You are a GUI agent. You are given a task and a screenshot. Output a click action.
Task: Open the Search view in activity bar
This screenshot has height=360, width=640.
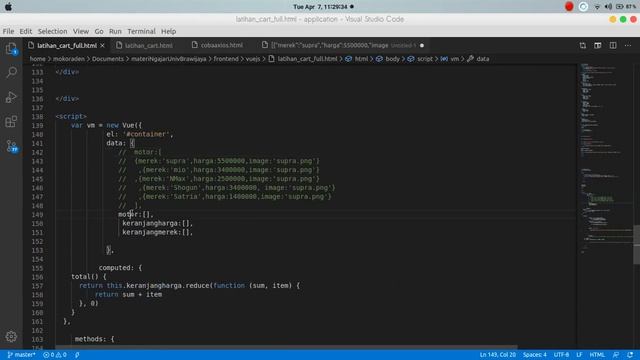(11, 73)
